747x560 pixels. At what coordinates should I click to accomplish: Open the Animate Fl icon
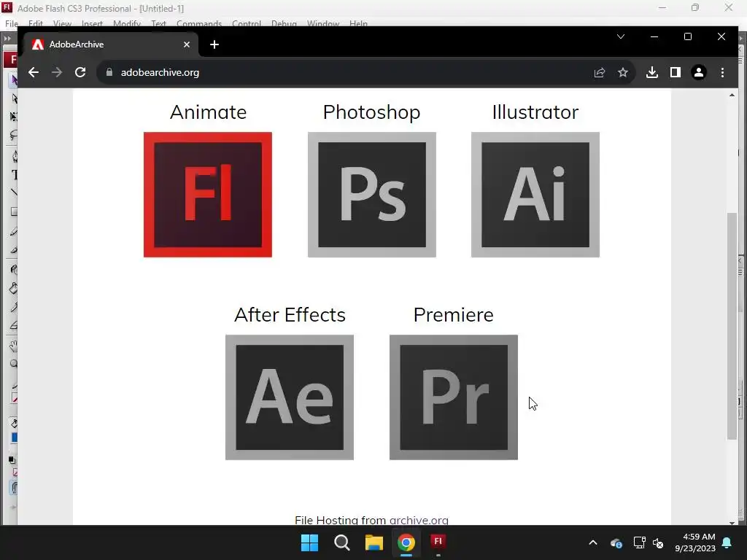point(208,195)
